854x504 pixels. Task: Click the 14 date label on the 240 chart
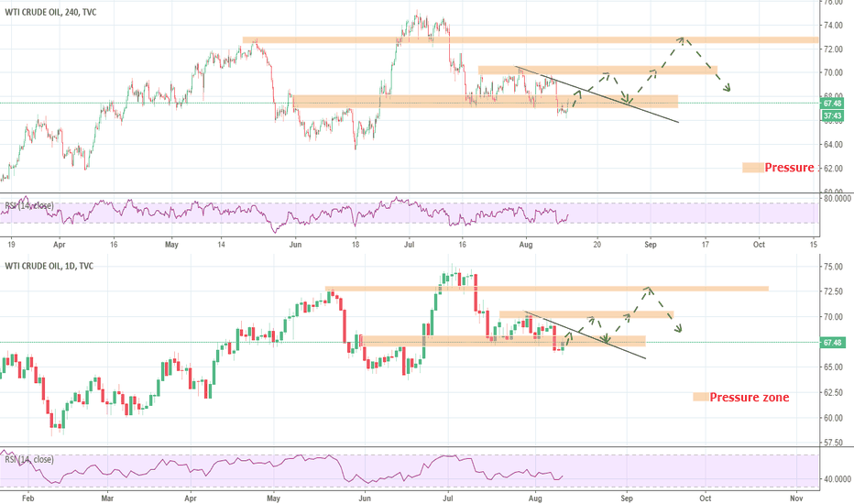221,245
